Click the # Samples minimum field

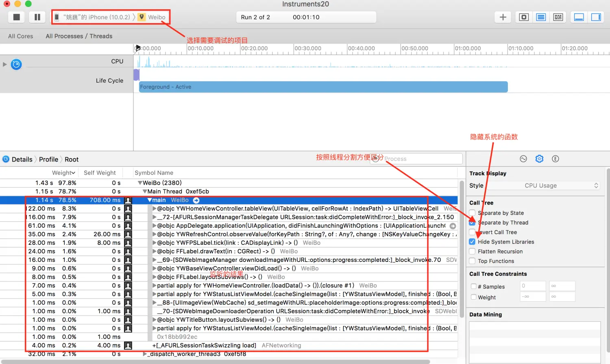(x=533, y=286)
